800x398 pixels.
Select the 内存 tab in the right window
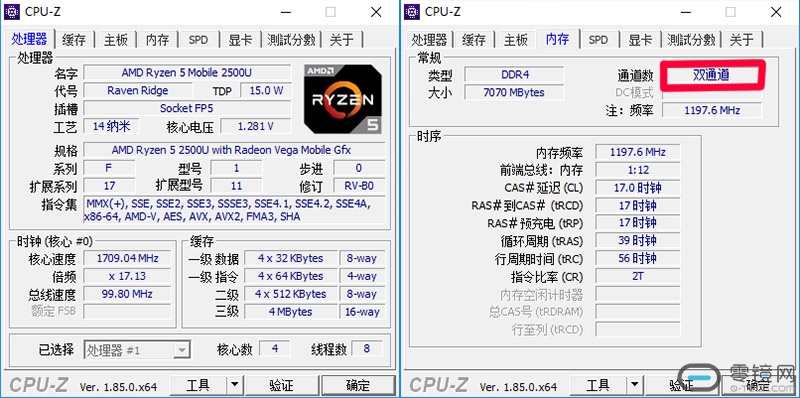coord(557,39)
